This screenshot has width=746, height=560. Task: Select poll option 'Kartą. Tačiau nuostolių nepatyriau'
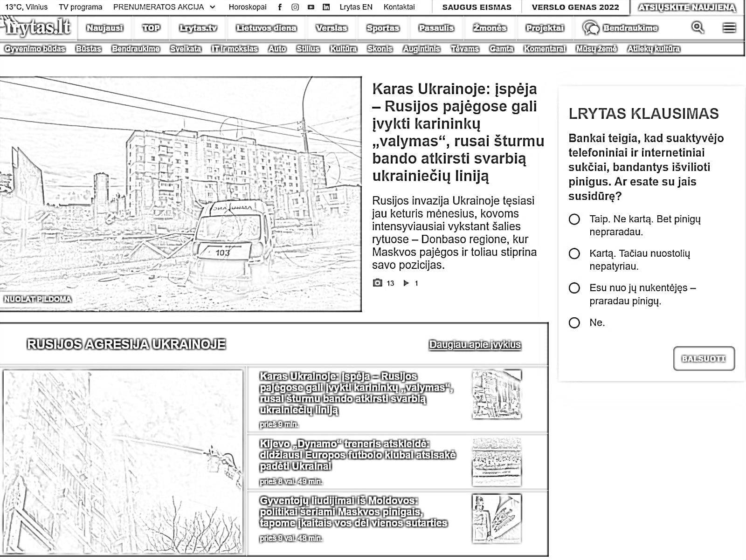pos(574,254)
